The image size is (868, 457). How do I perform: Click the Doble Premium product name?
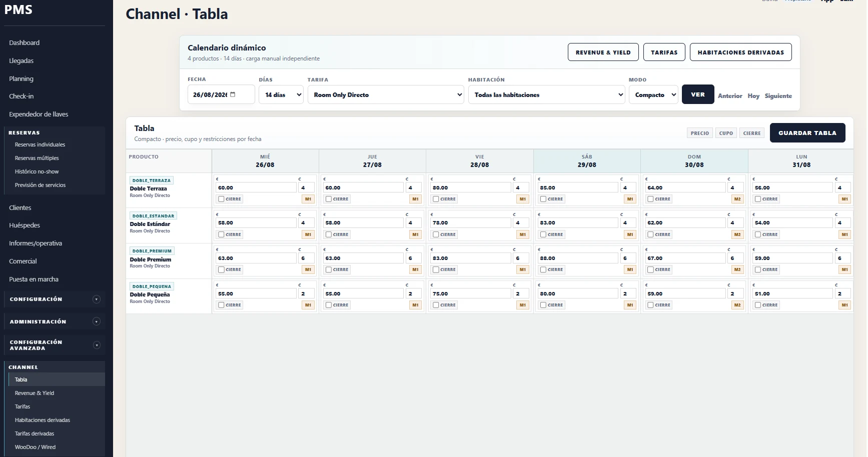[151, 259]
